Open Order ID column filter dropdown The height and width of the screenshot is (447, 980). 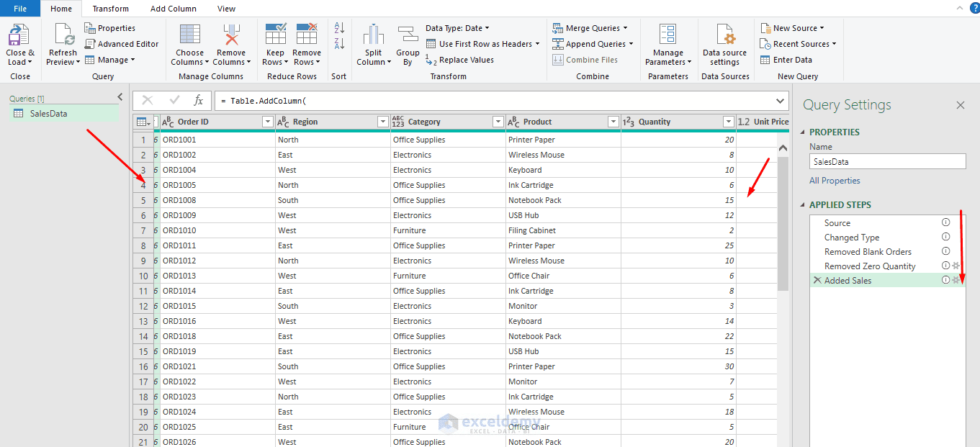(268, 122)
